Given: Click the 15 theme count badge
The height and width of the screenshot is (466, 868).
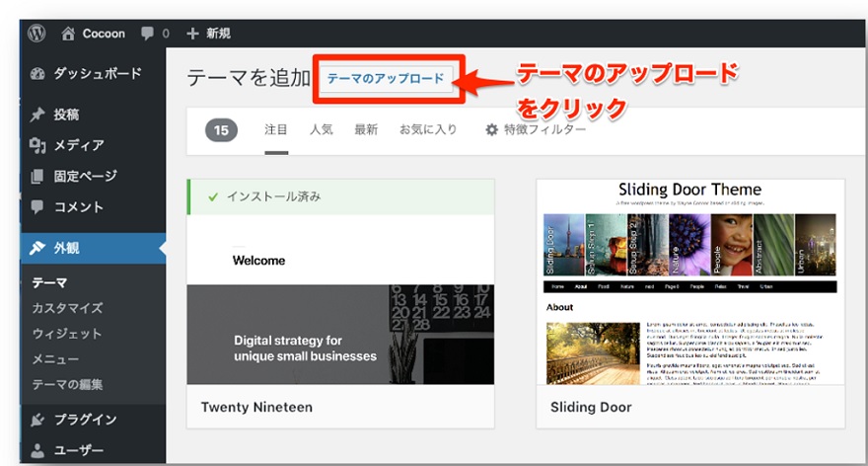Looking at the screenshot, I should click(x=221, y=130).
